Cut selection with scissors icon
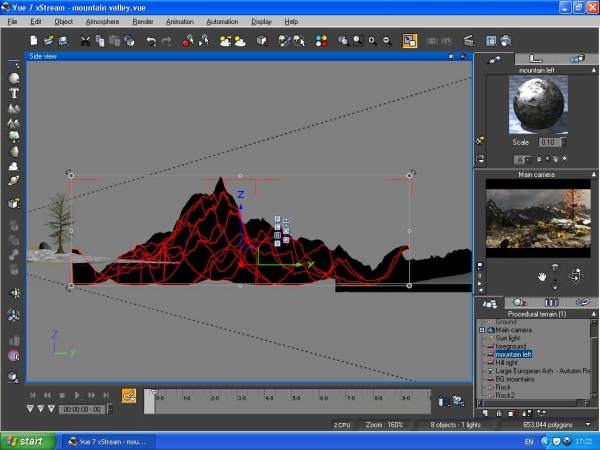The height and width of the screenshot is (450, 600). [x=85, y=41]
